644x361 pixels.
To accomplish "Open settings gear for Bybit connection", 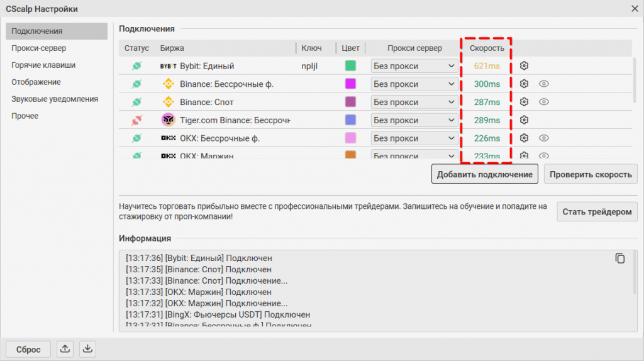I will click(525, 66).
